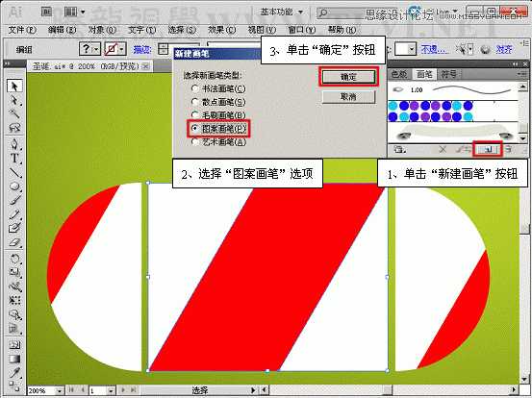Screen dimensions: 532x398
Task: Click the 对齐 link in control bar
Action: point(504,49)
